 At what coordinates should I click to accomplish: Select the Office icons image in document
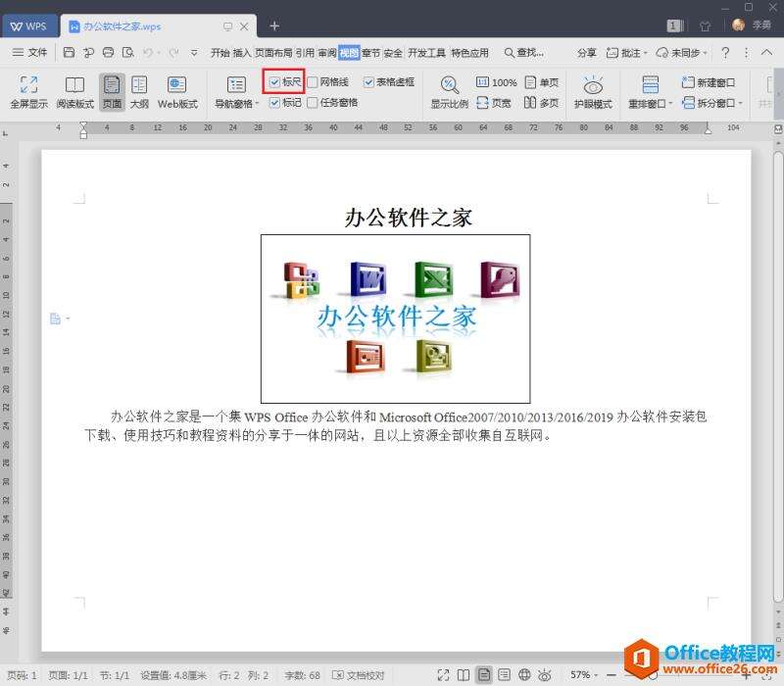point(396,318)
